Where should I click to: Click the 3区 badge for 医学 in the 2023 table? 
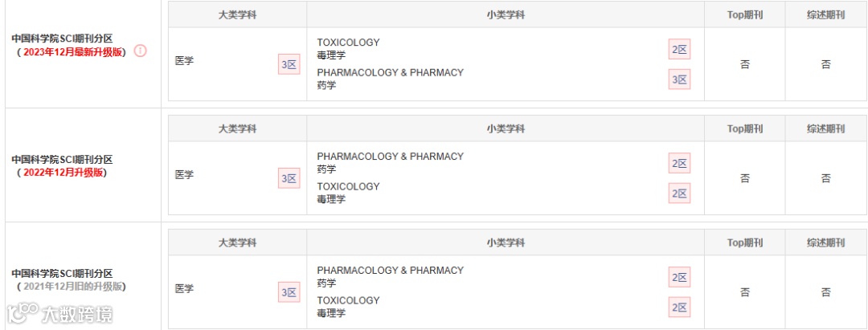[289, 65]
